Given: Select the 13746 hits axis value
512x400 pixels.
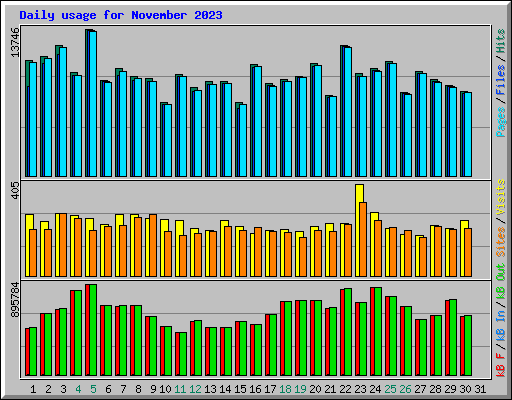Looking at the screenshot, I should (x=15, y=43).
